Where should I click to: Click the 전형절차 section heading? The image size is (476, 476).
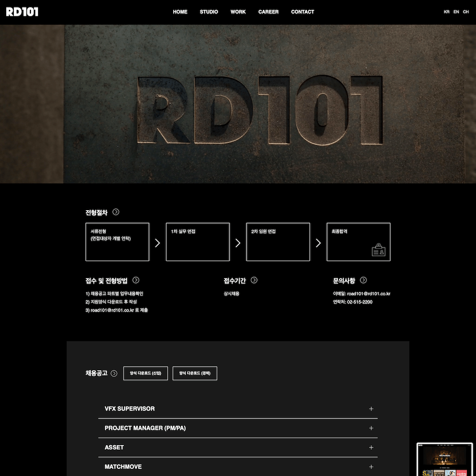click(96, 213)
